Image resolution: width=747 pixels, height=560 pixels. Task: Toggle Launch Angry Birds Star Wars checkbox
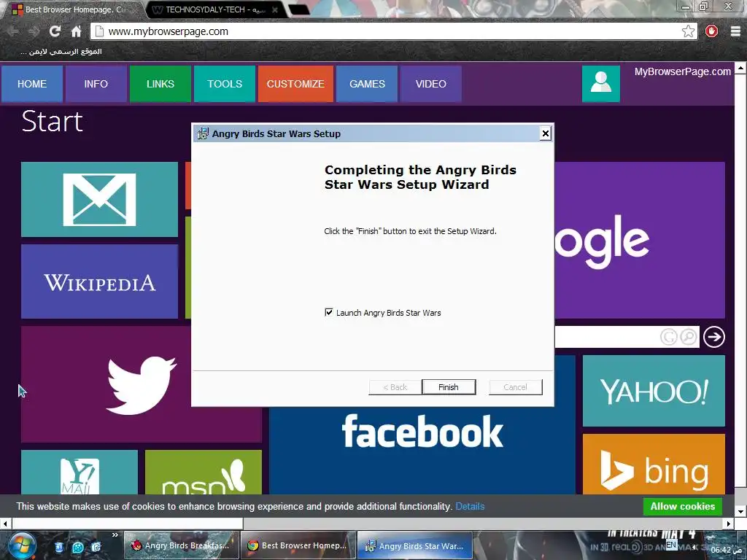tap(329, 312)
